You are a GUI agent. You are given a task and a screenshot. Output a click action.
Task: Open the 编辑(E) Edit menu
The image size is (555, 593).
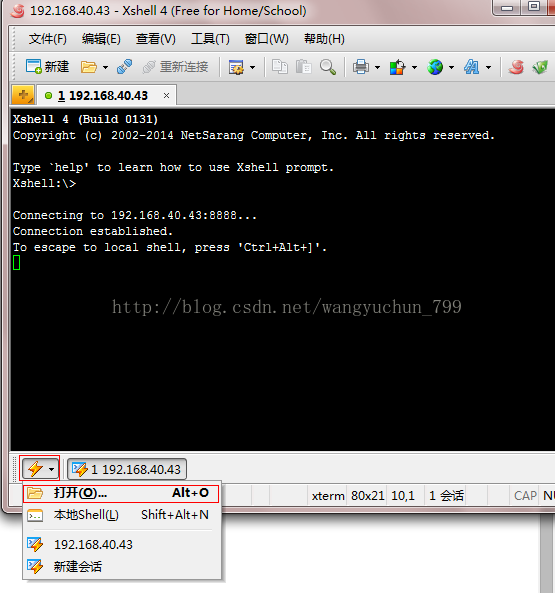click(101, 39)
